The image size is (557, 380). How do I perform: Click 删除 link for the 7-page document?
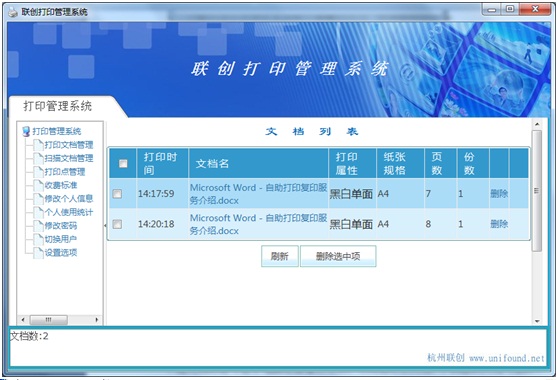click(499, 194)
